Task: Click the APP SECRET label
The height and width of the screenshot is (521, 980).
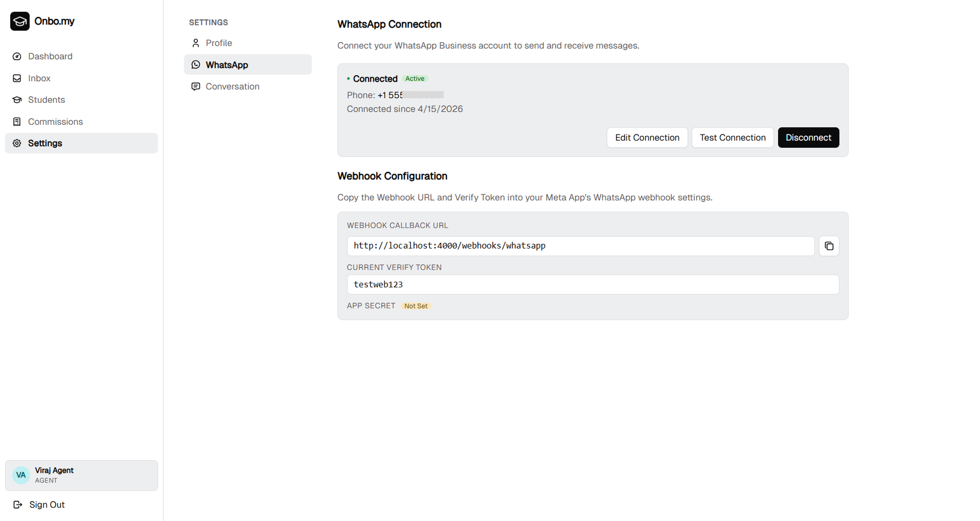Action: 371,306
